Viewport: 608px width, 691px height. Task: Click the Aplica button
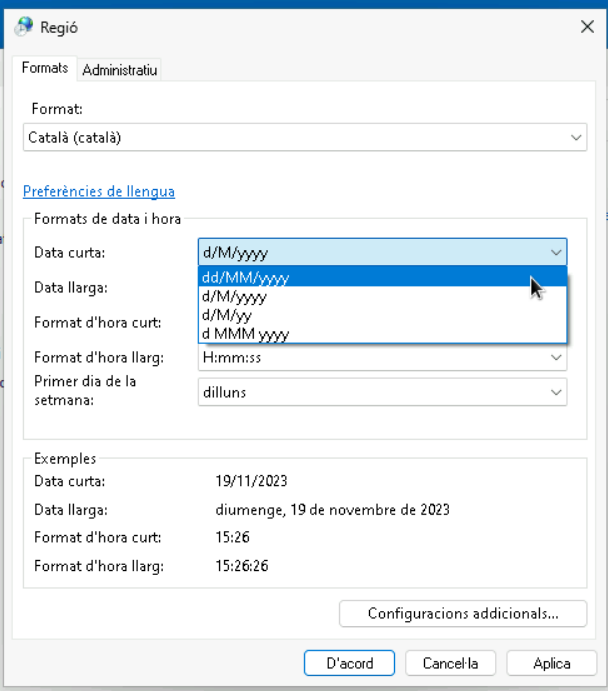(551, 663)
